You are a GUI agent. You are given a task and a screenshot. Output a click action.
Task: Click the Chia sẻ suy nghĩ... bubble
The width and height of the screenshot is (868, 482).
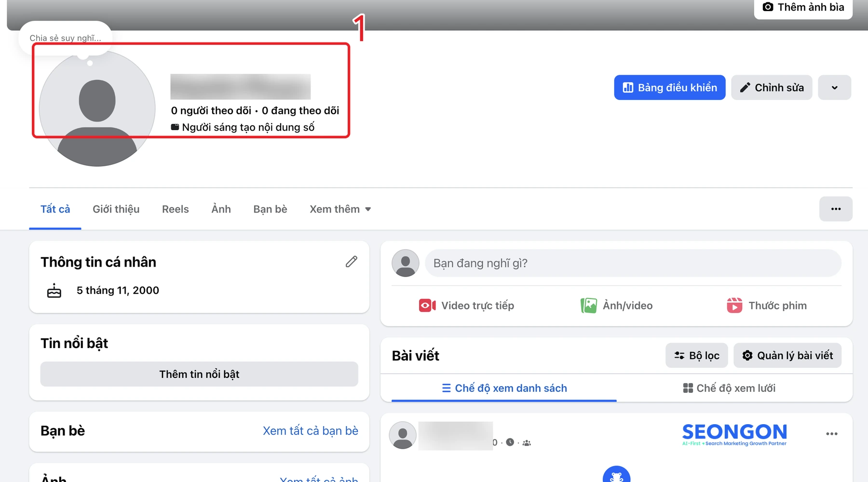[66, 38]
